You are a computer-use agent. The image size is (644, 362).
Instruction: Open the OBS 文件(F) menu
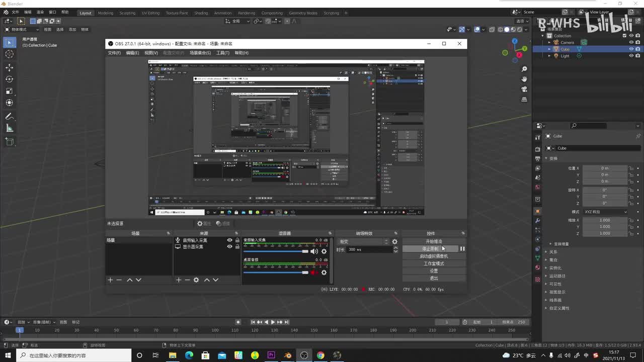(114, 53)
